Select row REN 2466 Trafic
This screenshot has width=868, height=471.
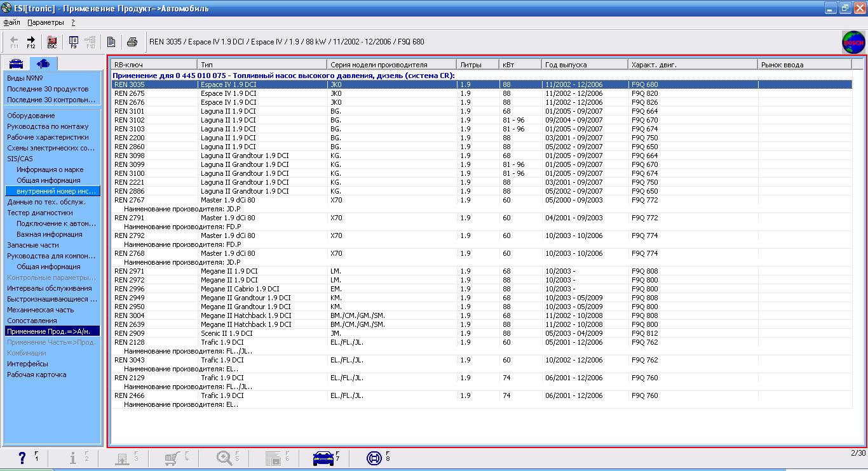[482, 395]
